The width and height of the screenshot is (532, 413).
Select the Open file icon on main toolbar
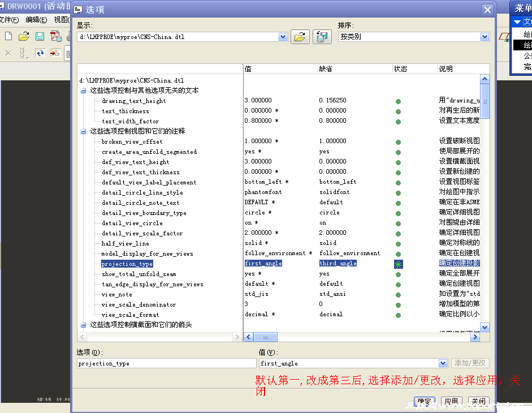coord(23,35)
